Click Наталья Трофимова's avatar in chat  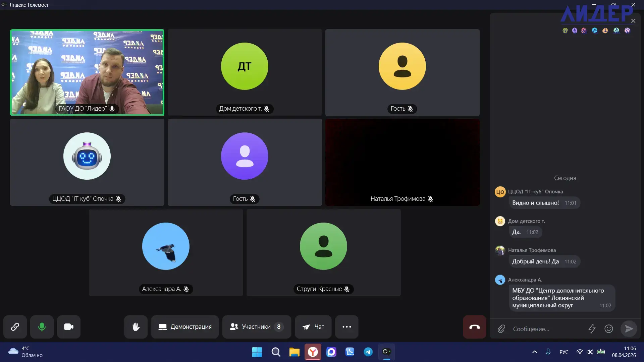click(500, 250)
